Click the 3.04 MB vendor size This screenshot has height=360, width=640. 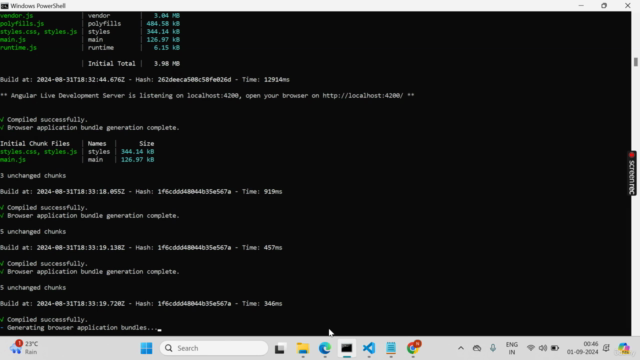pyautogui.click(x=167, y=16)
